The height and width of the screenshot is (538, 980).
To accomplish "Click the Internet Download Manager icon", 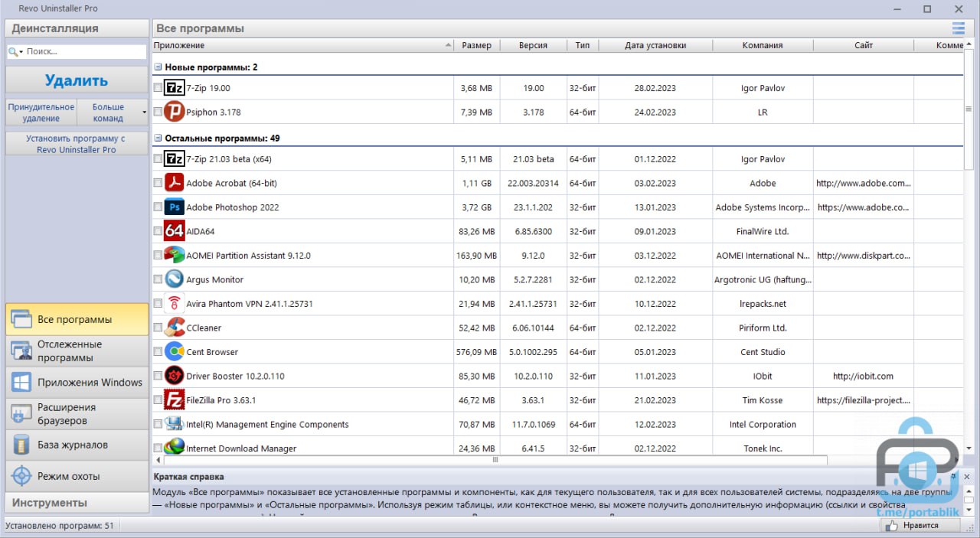I will pos(175,446).
